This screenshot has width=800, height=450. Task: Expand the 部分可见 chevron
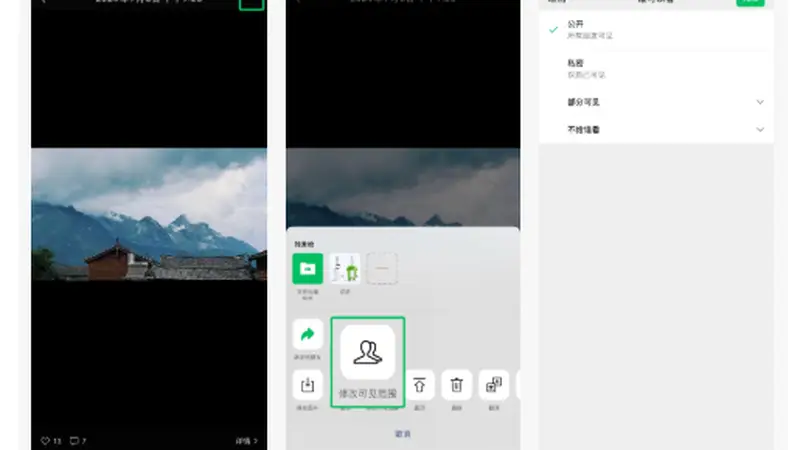point(760,102)
